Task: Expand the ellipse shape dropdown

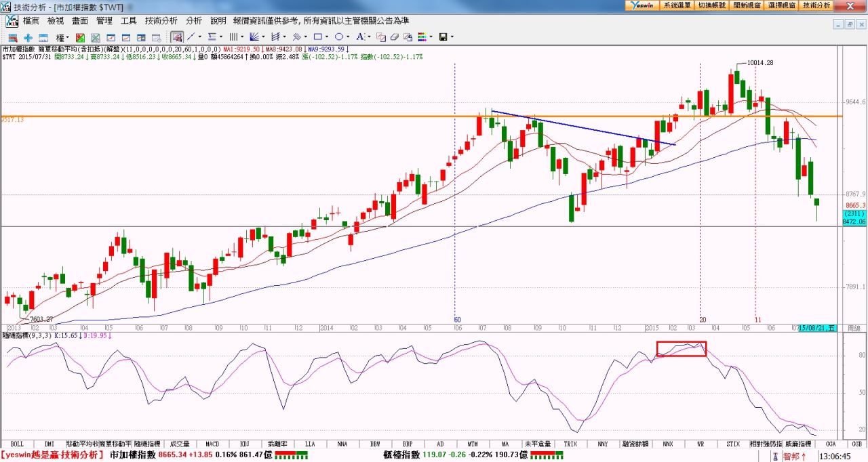Action: click(349, 37)
